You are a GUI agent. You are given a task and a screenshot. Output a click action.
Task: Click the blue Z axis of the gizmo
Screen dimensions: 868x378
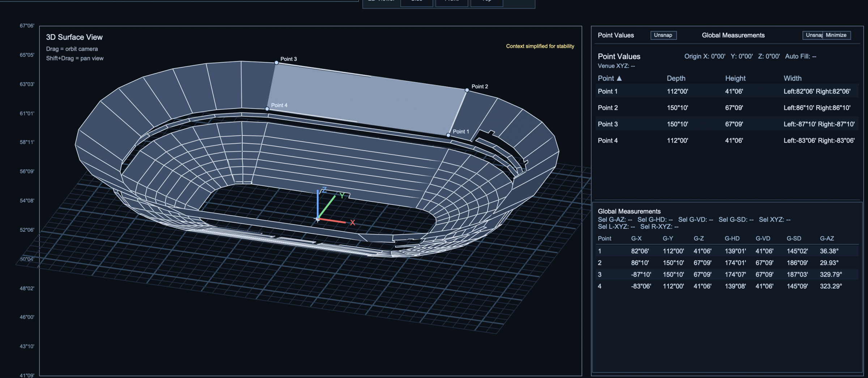tap(318, 205)
